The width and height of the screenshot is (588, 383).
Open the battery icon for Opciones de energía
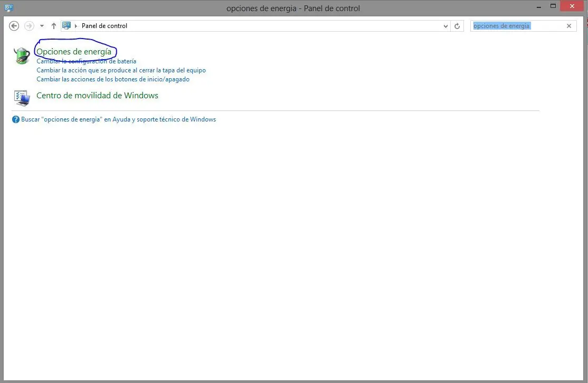22,55
